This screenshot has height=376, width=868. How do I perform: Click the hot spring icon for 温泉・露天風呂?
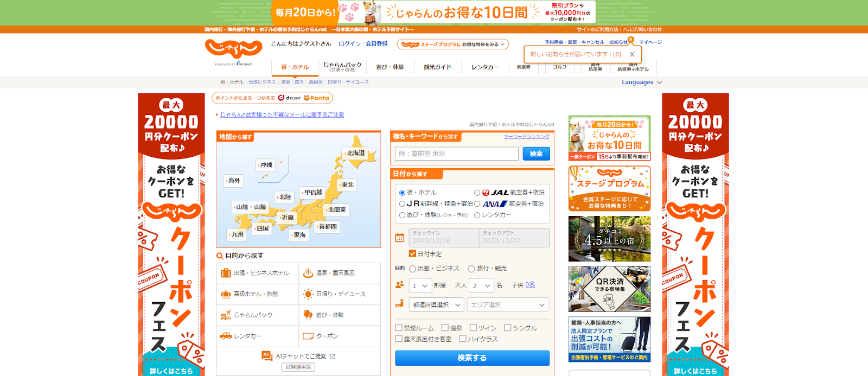(x=308, y=273)
